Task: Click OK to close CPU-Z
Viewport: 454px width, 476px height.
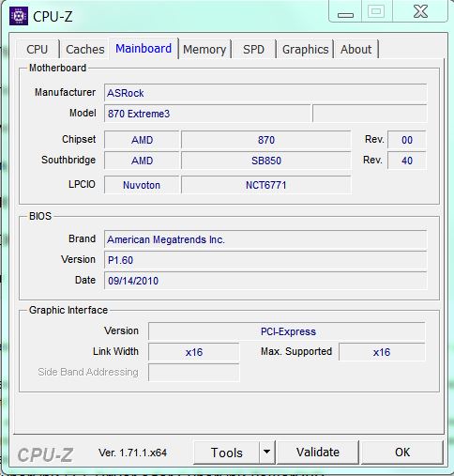Action: pos(402,453)
